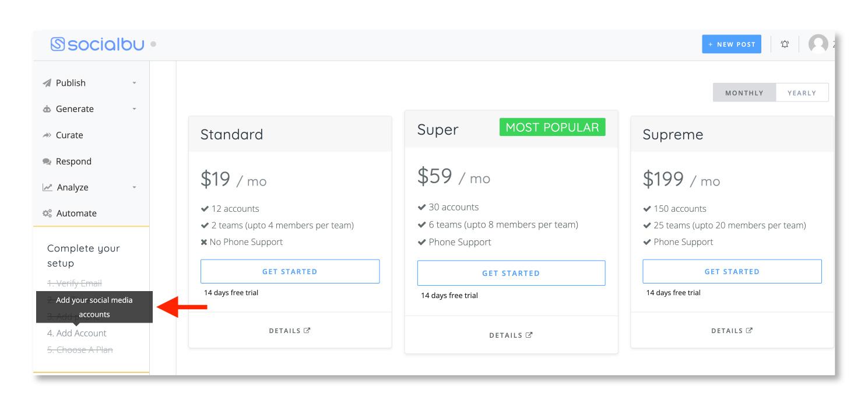This screenshot has height=406, width=868.
Task: Open the user profile avatar
Action: pos(818,44)
